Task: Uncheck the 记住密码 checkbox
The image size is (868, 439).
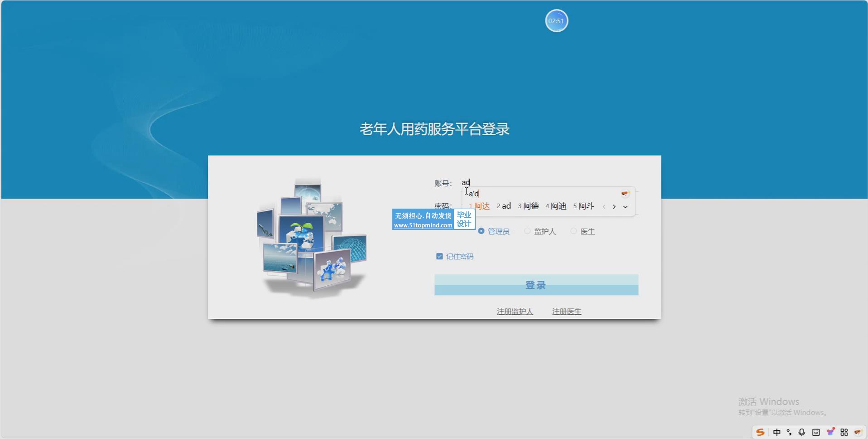Action: coord(439,257)
